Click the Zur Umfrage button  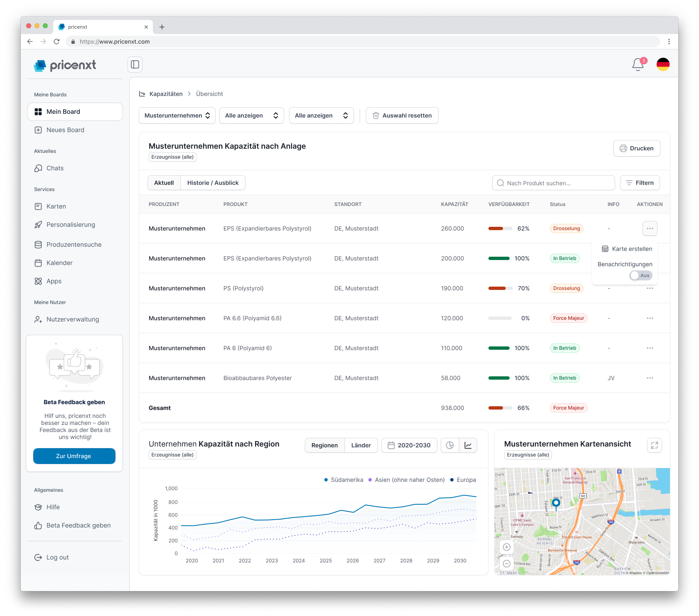[74, 456]
